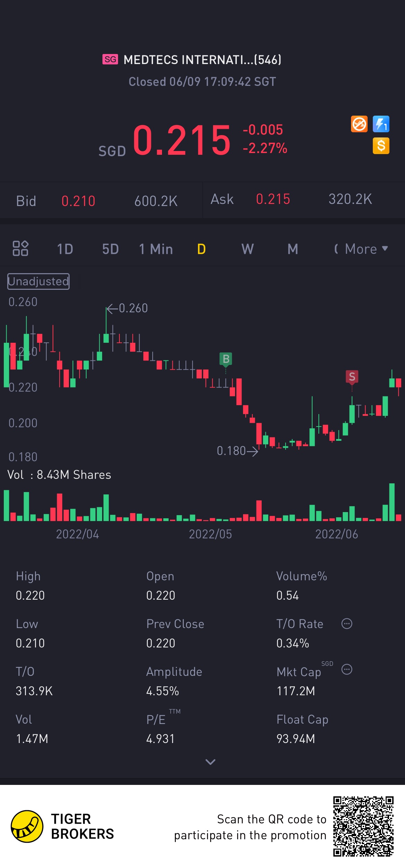
Task: Tap the green B buy marker
Action: pos(226,359)
